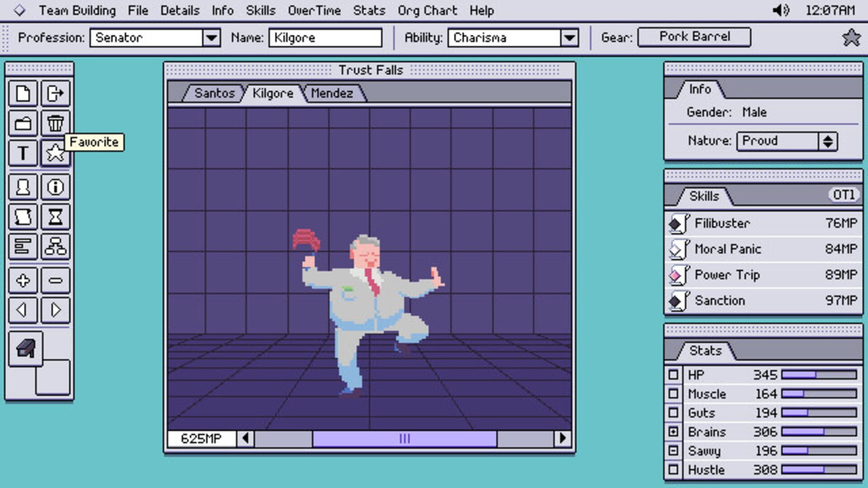Screen dimensions: 868x488
Task: Click the hourglass OverTime icon
Action: tap(55, 217)
